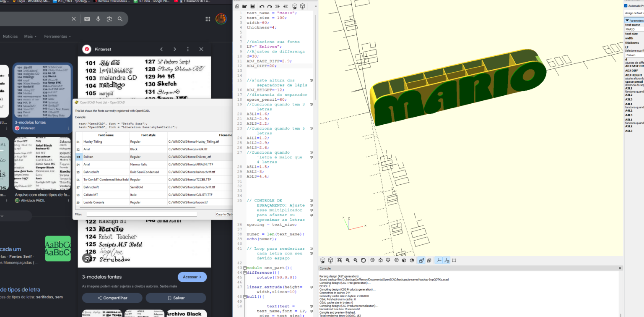Screen dimensions: 644x317
Task: Switch to Bottom view cube icon
Action: point(388,260)
